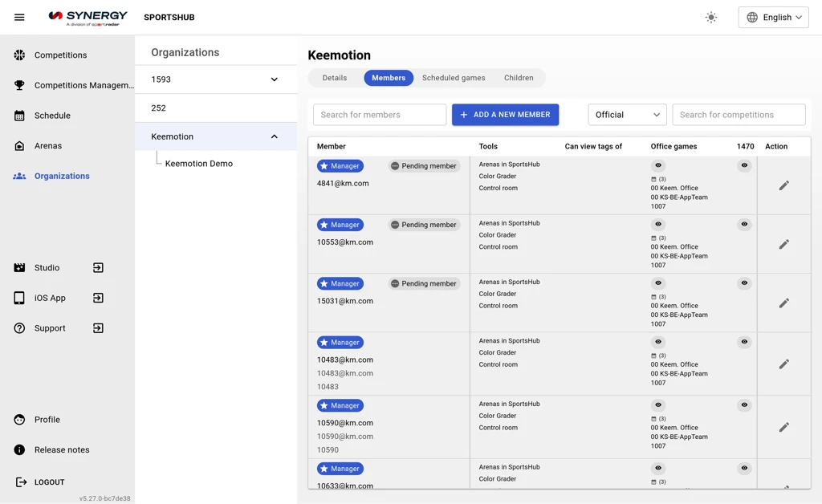Open Studio external link icon
The image size is (822, 504).
98,268
